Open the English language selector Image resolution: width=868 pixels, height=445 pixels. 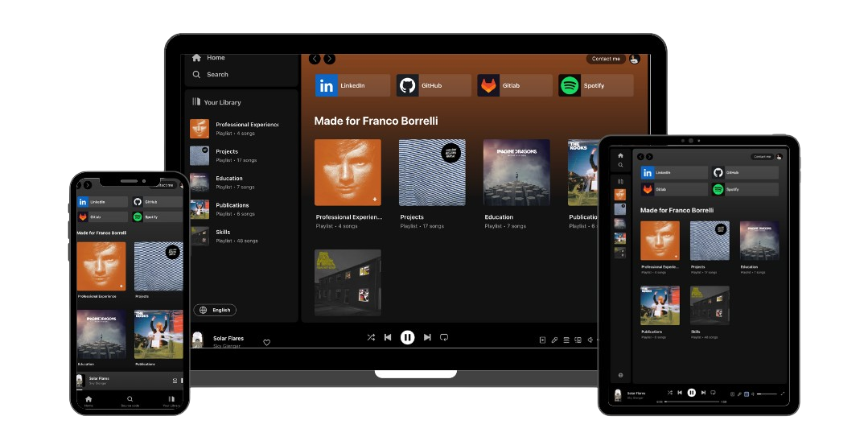pyautogui.click(x=215, y=310)
